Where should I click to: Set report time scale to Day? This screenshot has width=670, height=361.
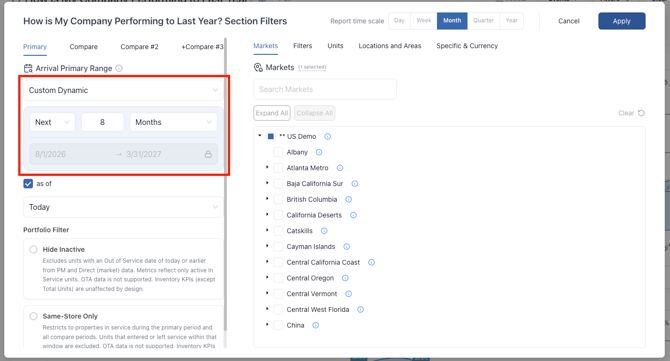(x=399, y=21)
